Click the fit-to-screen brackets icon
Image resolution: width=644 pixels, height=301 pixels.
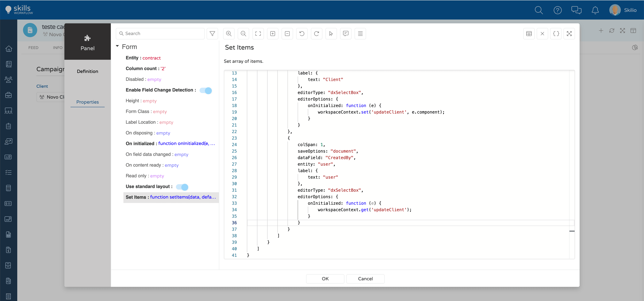pos(258,34)
